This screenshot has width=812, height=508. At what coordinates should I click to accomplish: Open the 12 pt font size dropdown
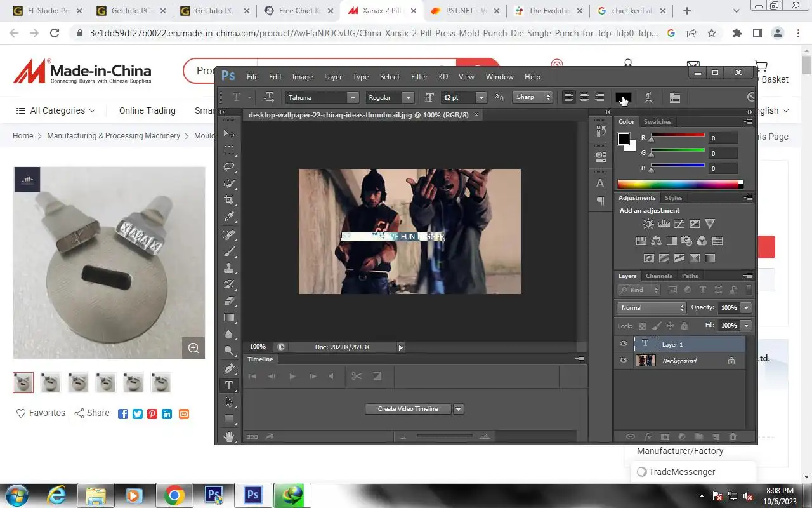481,97
